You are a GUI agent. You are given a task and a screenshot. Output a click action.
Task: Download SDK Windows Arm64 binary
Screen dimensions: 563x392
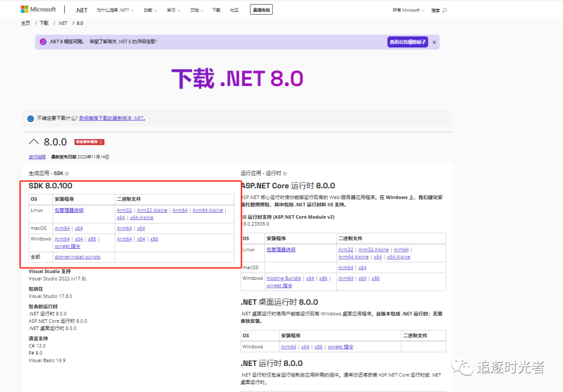pos(124,239)
